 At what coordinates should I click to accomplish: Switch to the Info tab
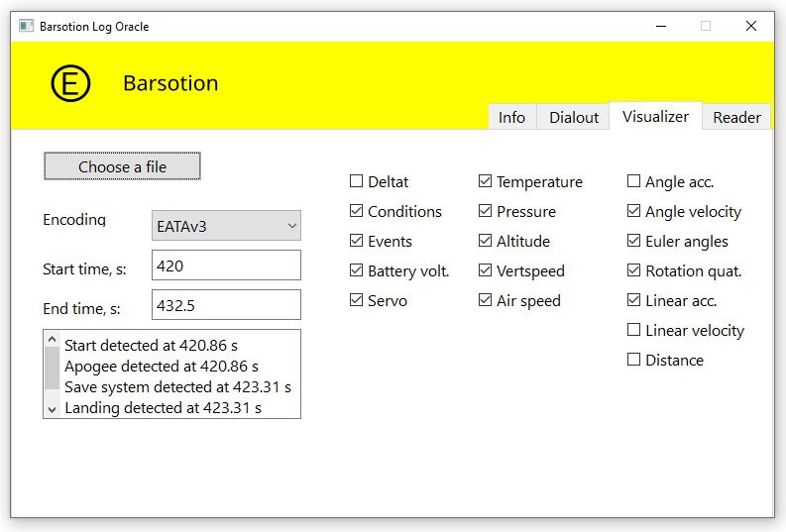[x=511, y=117]
